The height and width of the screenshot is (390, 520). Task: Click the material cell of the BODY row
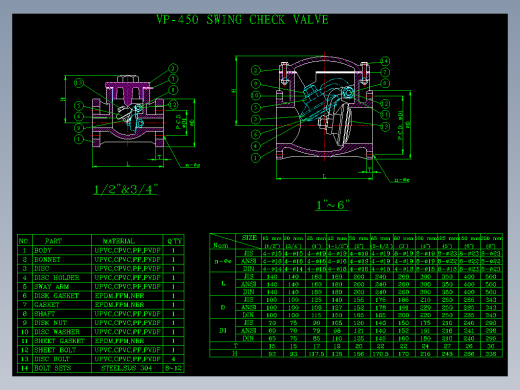click(x=128, y=250)
